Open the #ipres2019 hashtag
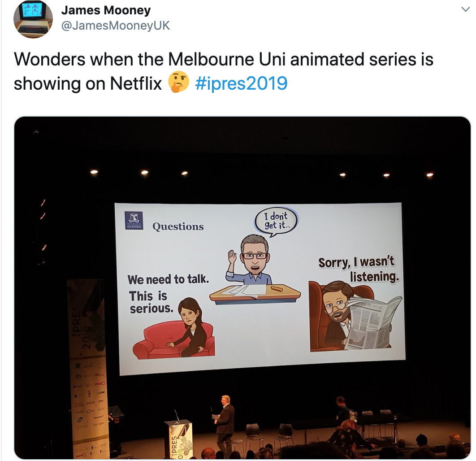Image resolution: width=476 pixels, height=461 pixels. coord(241,83)
